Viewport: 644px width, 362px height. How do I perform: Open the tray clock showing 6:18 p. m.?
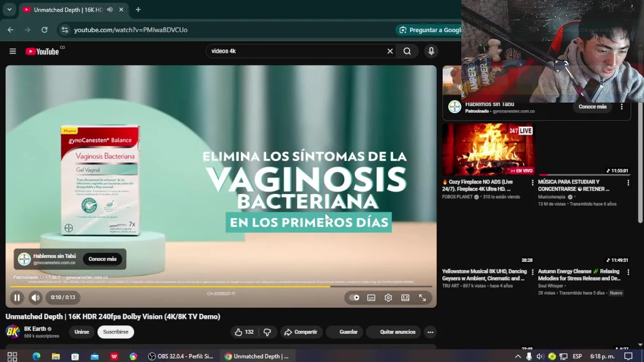pyautogui.click(x=602, y=356)
